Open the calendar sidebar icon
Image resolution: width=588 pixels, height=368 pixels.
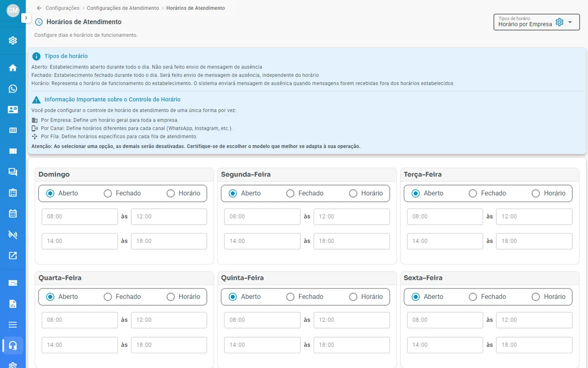coord(13,213)
